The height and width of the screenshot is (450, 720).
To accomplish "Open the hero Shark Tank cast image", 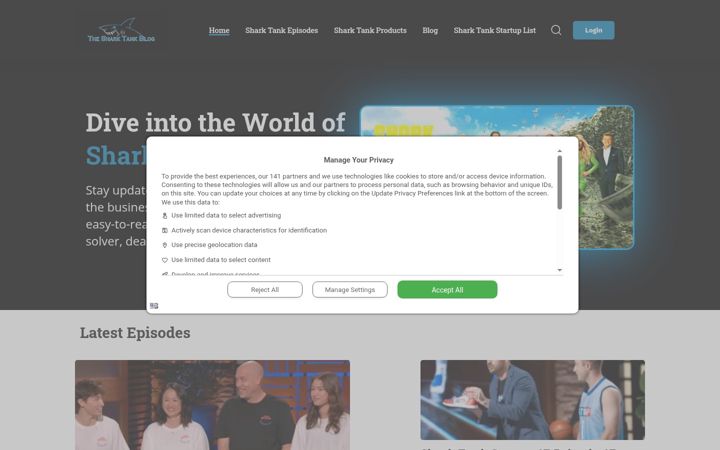I will [497, 177].
